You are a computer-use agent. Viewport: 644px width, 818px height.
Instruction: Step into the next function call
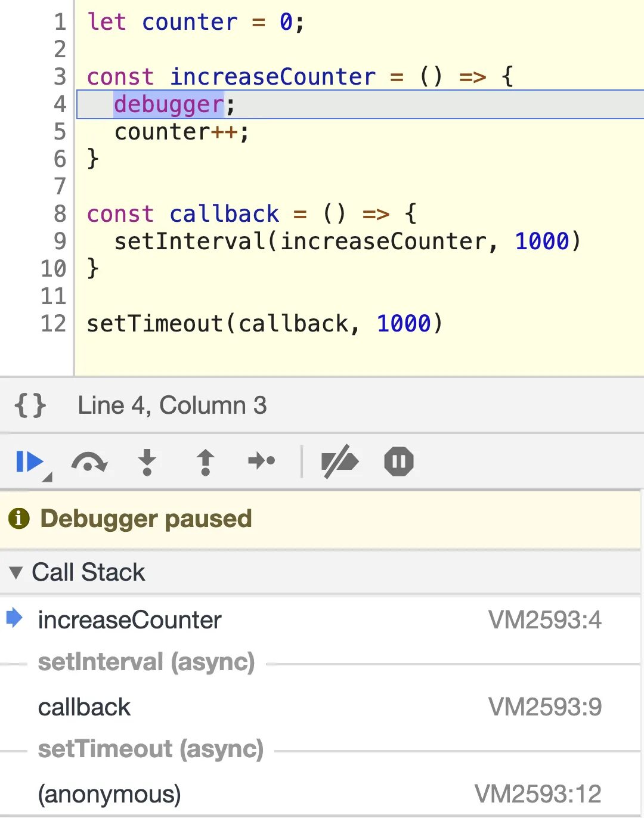tap(147, 462)
